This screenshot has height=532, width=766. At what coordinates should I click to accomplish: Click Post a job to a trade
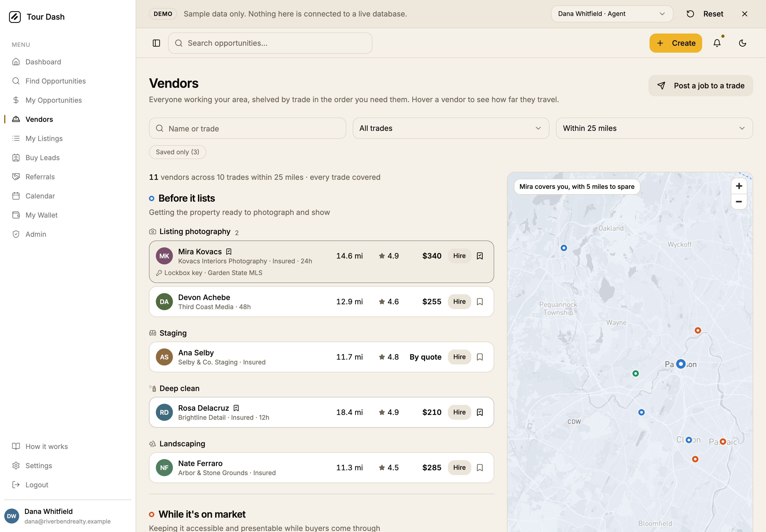[700, 86]
